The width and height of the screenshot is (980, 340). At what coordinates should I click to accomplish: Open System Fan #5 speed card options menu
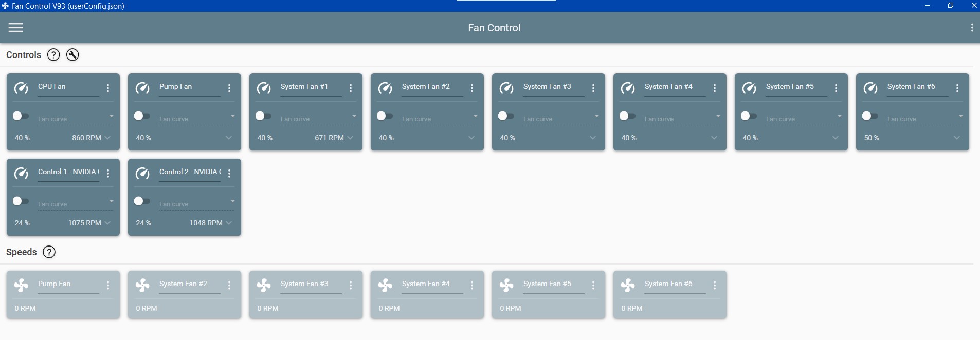pos(593,285)
